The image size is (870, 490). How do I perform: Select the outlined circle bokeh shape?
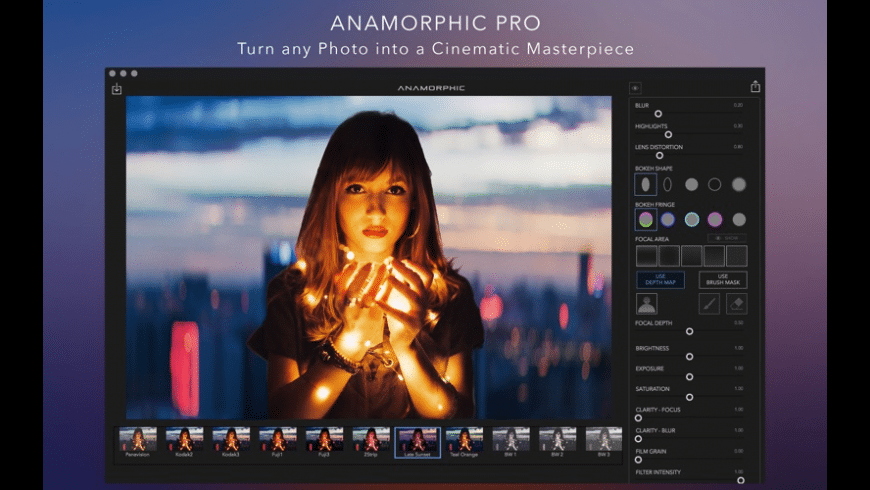coord(715,184)
